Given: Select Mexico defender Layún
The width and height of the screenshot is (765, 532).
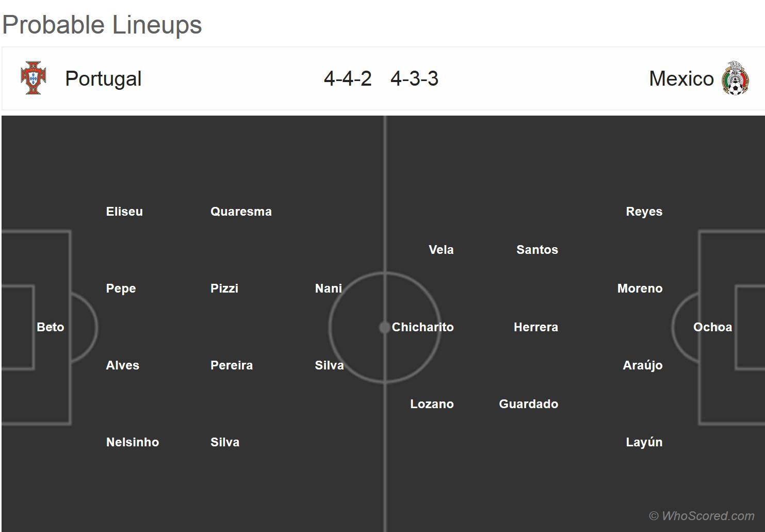Looking at the screenshot, I should point(644,442).
